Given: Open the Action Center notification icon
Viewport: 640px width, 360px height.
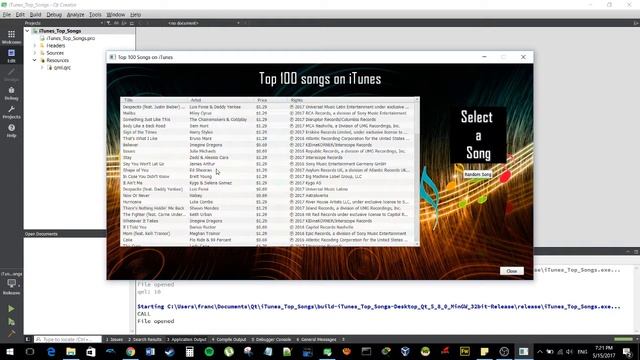Looking at the screenshot, I should coord(627,351).
